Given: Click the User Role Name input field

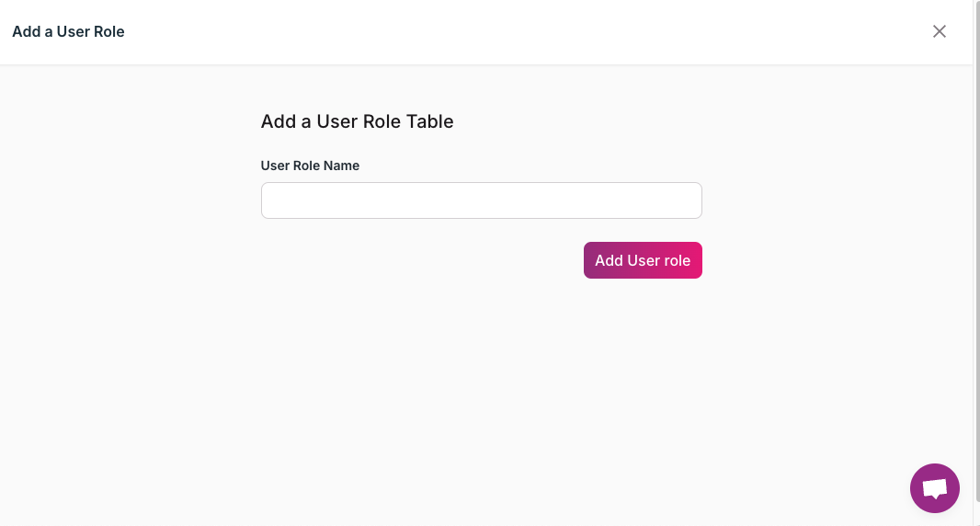Looking at the screenshot, I should pyautogui.click(x=481, y=200).
